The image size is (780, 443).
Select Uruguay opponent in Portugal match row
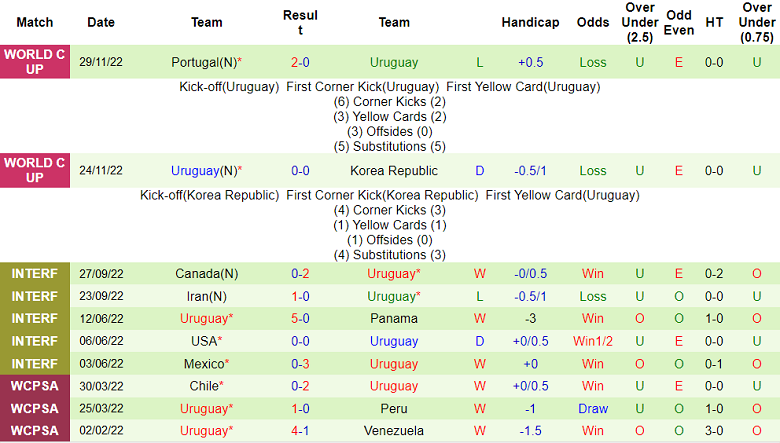[x=394, y=62]
